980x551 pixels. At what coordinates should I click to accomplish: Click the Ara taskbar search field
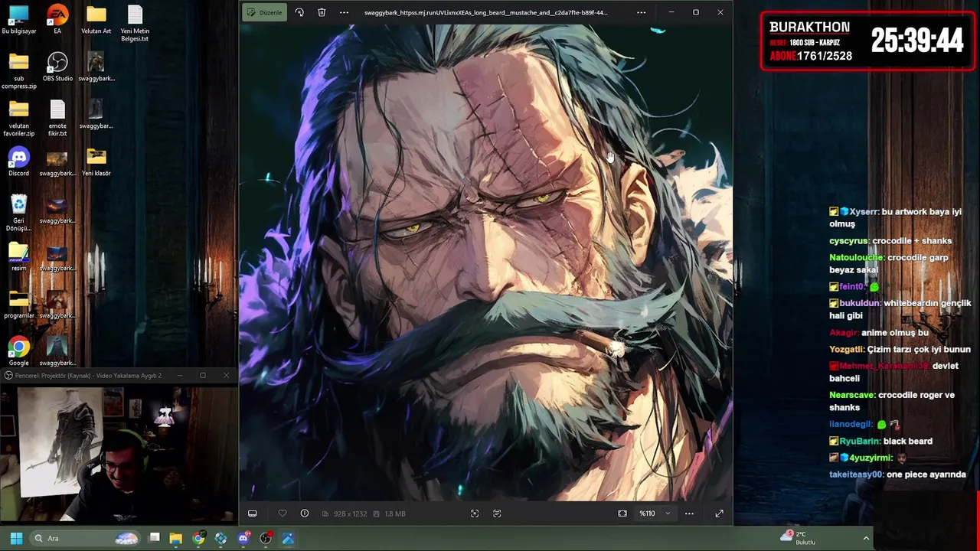tap(86, 538)
